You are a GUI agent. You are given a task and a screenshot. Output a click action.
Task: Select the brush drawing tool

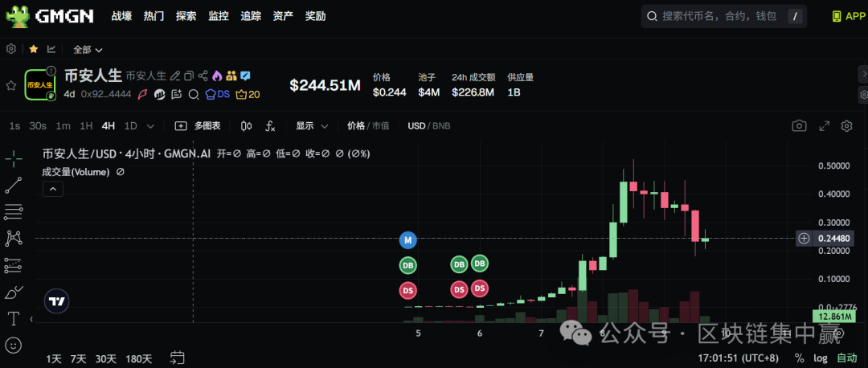click(14, 292)
